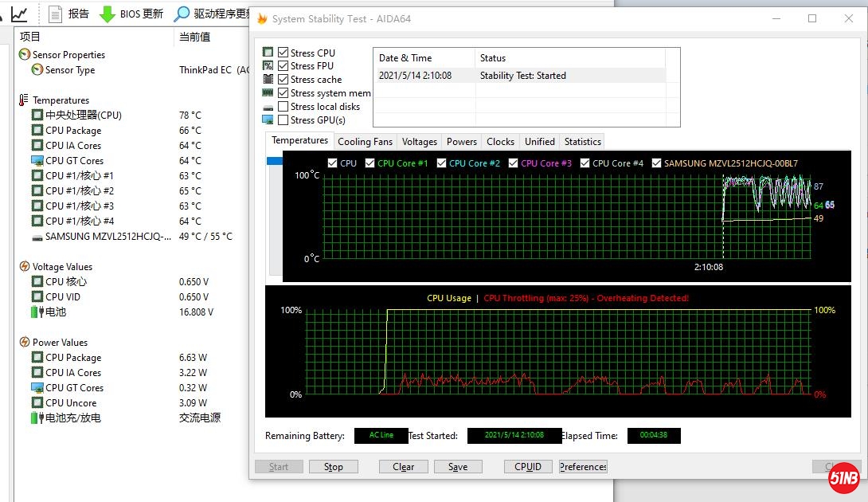Select the CPU IA Cores 3.22 W value
Screen dimensions: 868x502
pos(193,372)
